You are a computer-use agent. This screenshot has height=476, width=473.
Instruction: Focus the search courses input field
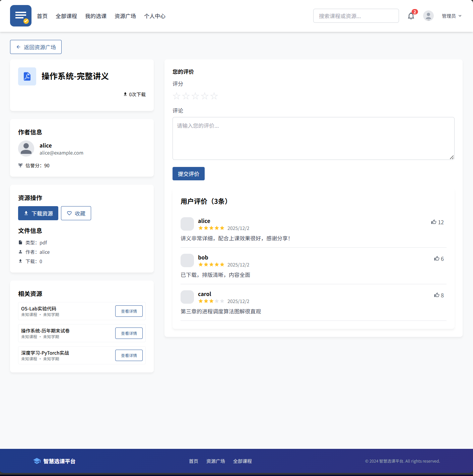click(356, 16)
